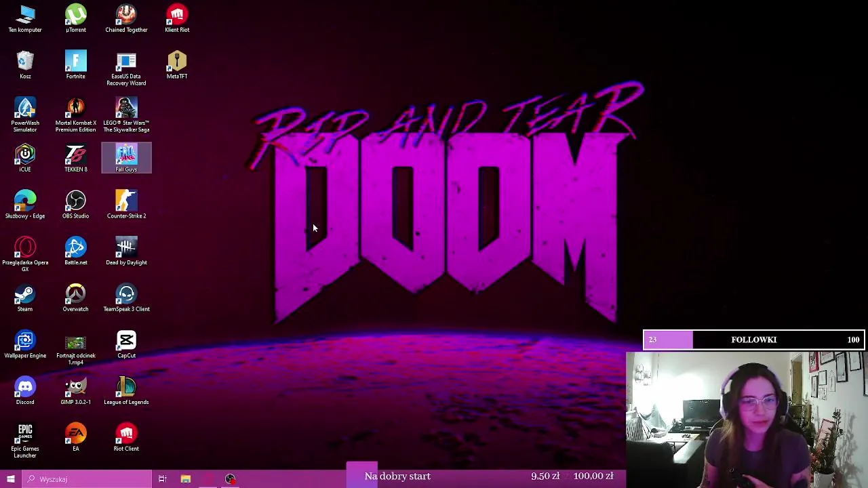
Task: Select the Fall Guys icon
Action: point(126,158)
